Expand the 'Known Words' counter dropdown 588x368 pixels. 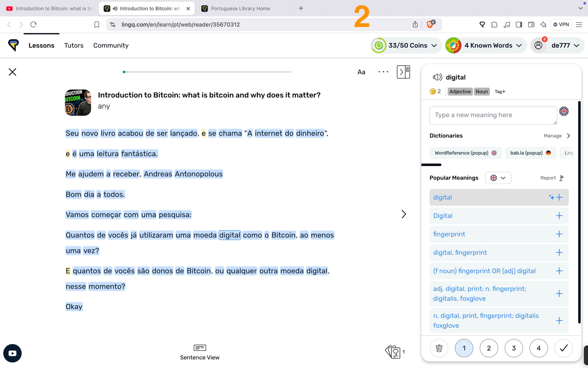tap(519, 45)
